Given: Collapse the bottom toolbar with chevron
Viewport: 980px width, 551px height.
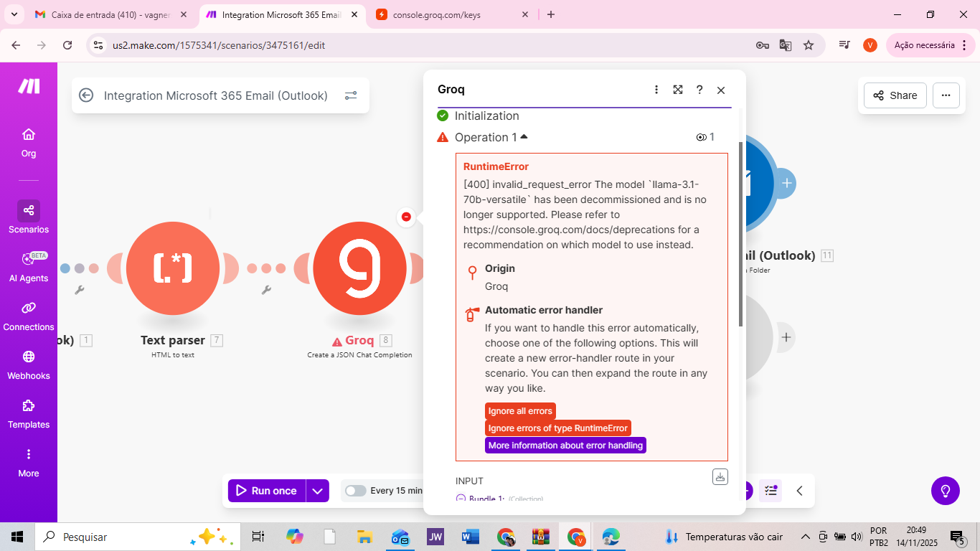Looking at the screenshot, I should 799,491.
